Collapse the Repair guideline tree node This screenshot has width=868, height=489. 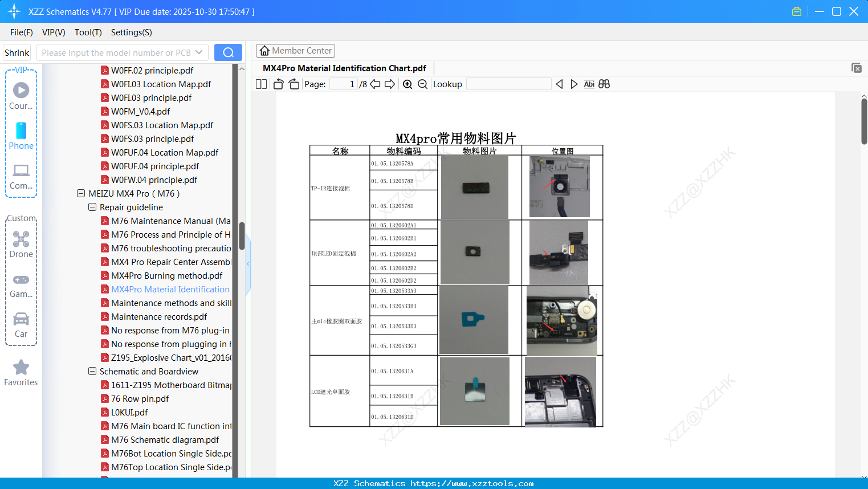pyautogui.click(x=92, y=207)
